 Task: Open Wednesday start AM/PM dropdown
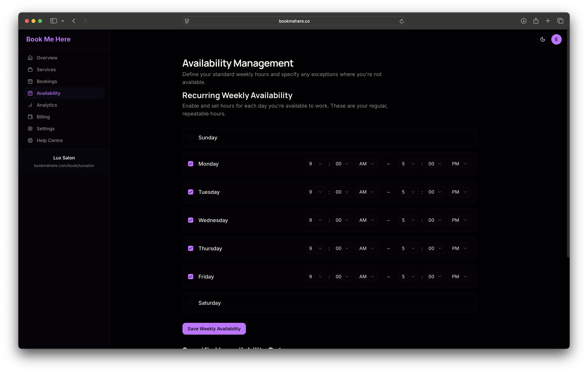pyautogui.click(x=366, y=220)
